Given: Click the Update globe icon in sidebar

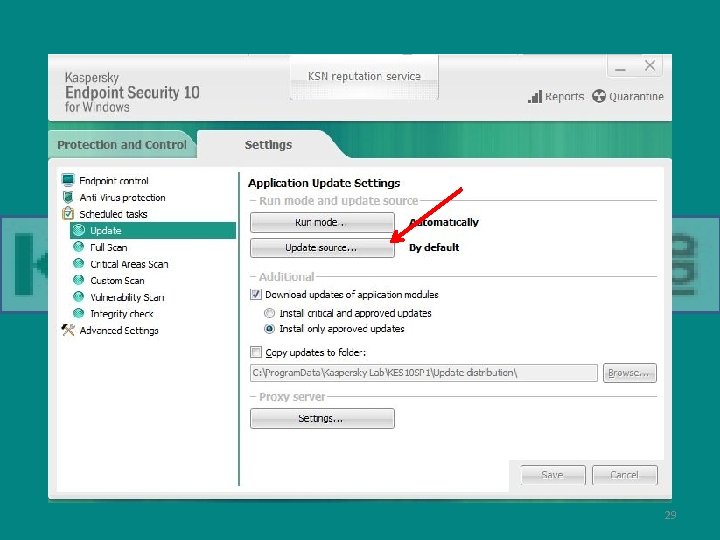Looking at the screenshot, I should (x=79, y=230).
